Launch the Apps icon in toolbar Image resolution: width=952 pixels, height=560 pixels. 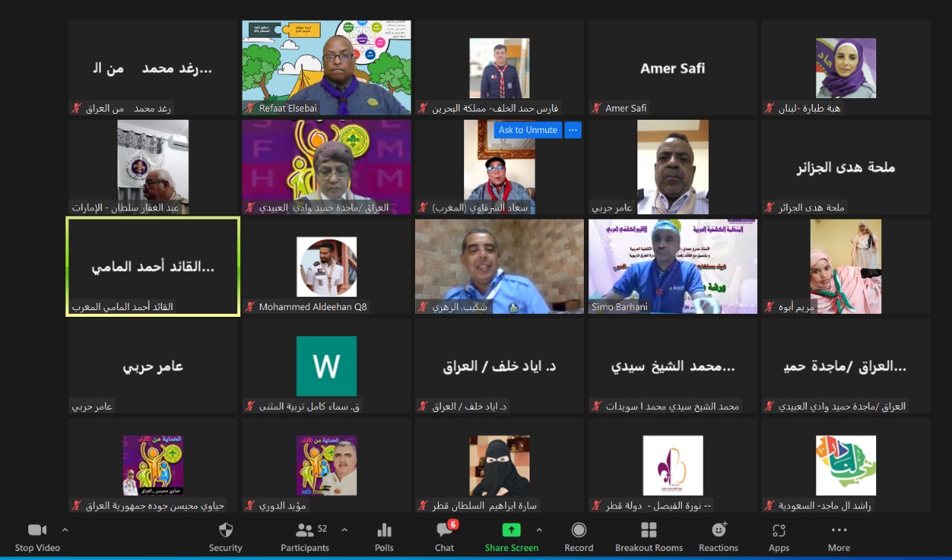(x=778, y=530)
